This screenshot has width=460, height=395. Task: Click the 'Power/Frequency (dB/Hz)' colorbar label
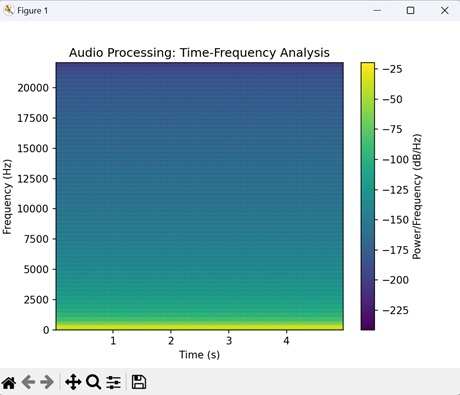[417, 197]
